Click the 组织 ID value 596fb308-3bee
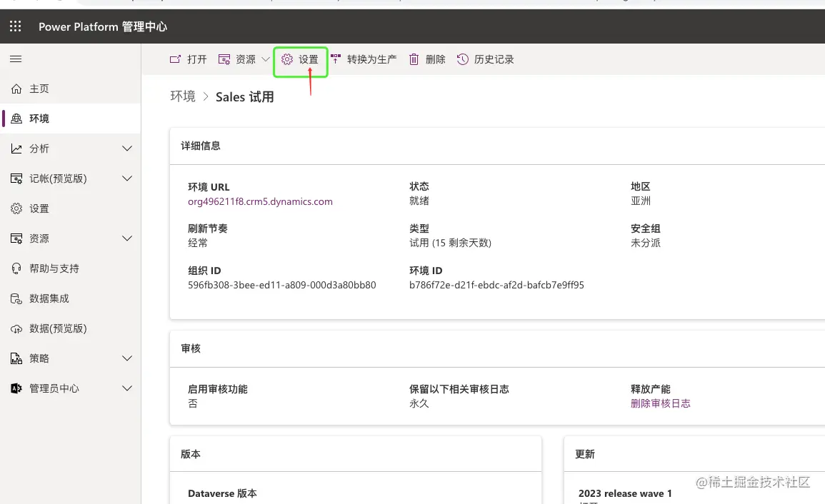The width and height of the screenshot is (825, 504). click(x=281, y=285)
